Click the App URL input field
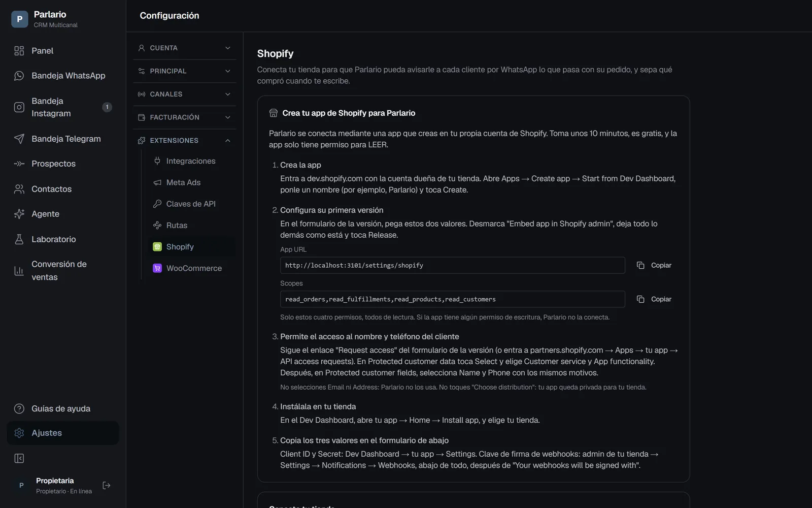 pos(452,265)
